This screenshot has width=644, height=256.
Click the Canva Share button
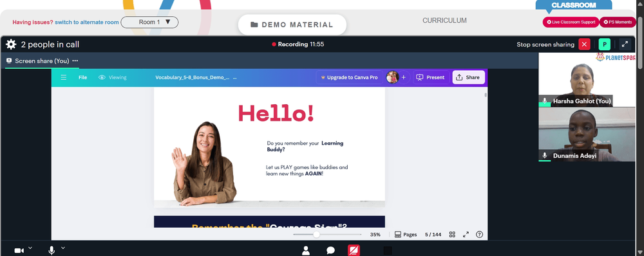pyautogui.click(x=468, y=77)
